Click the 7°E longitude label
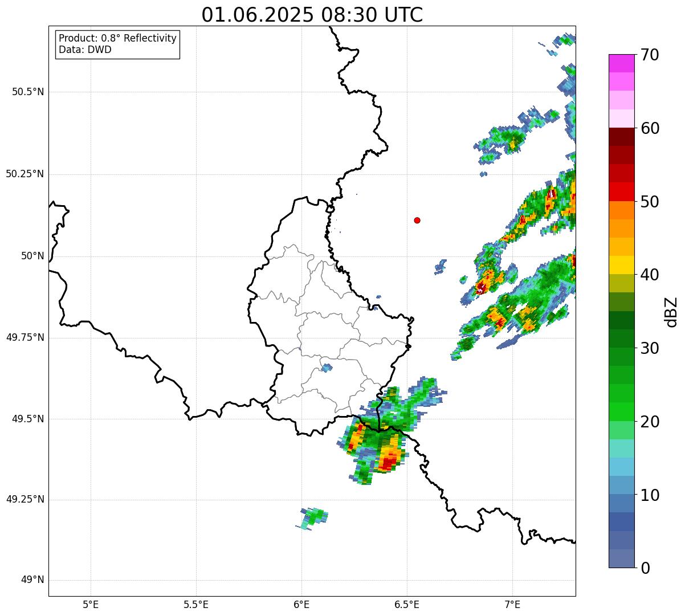This screenshot has width=685, height=616. coord(512,605)
